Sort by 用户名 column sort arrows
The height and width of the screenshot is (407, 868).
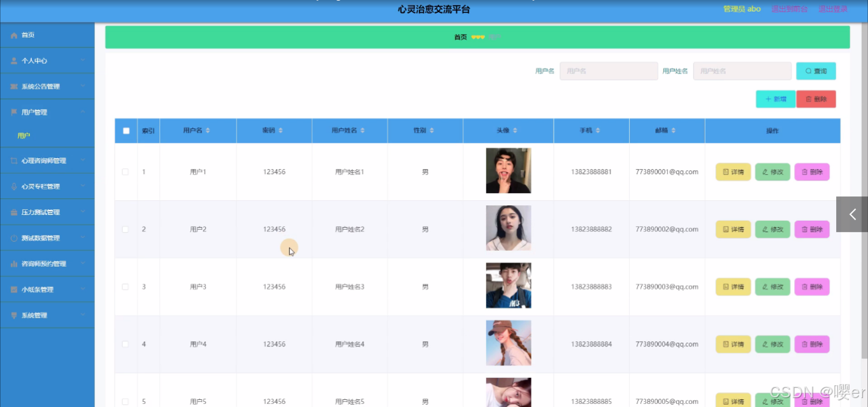coord(208,130)
